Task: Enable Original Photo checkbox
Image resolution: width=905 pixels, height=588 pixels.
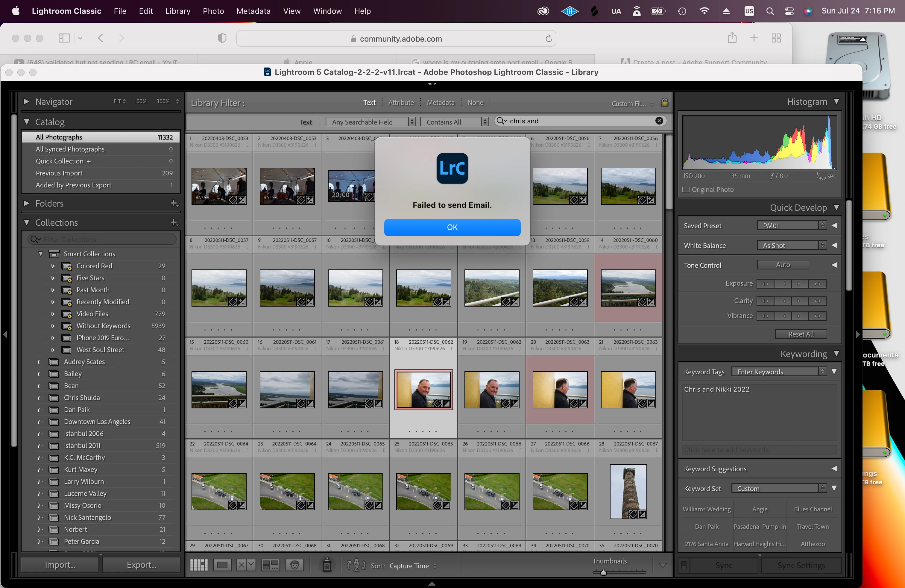Action: point(686,190)
